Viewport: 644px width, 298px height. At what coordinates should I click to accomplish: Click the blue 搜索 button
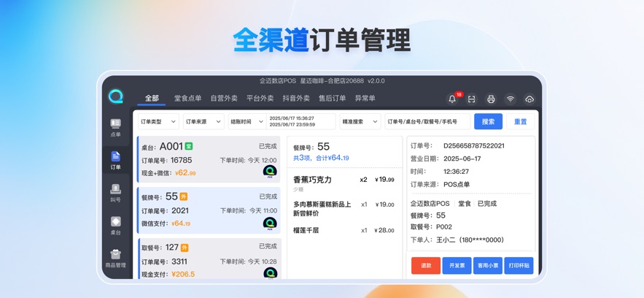tap(489, 122)
